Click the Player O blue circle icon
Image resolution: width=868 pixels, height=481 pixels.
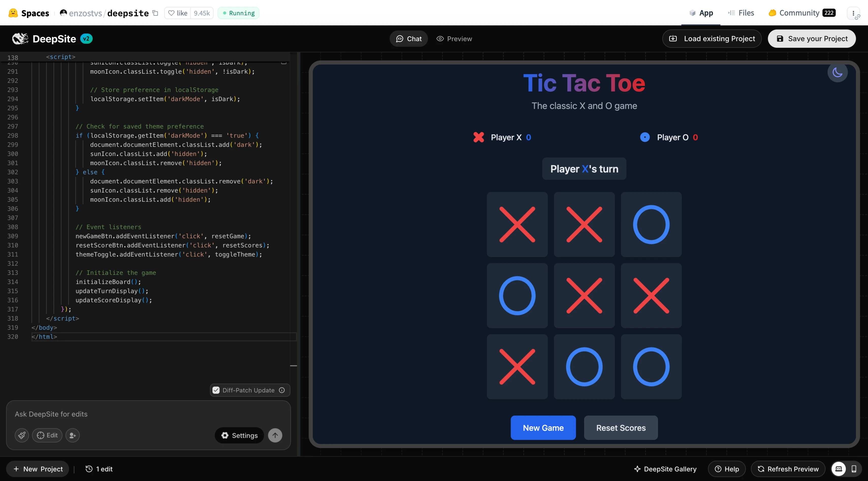point(645,137)
